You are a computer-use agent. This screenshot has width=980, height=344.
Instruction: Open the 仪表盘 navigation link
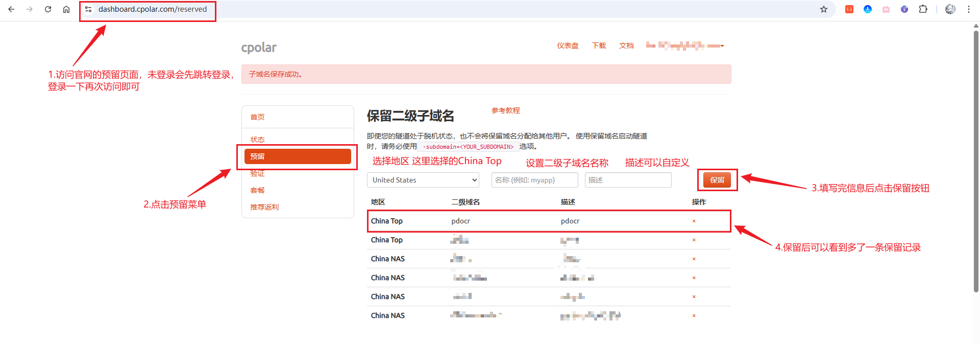(568, 45)
